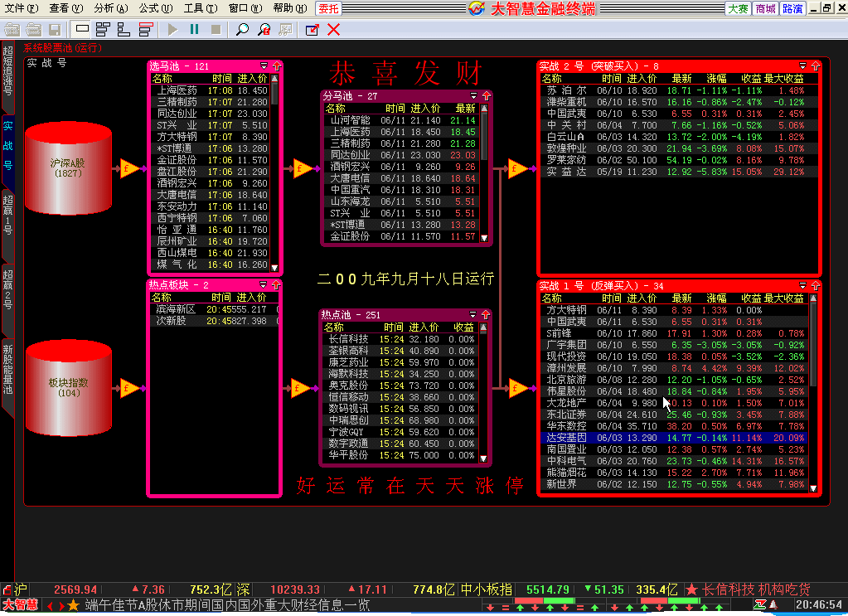The image size is (848, 616).
Task: Select the red-topped layout icon
Action: [146, 29]
